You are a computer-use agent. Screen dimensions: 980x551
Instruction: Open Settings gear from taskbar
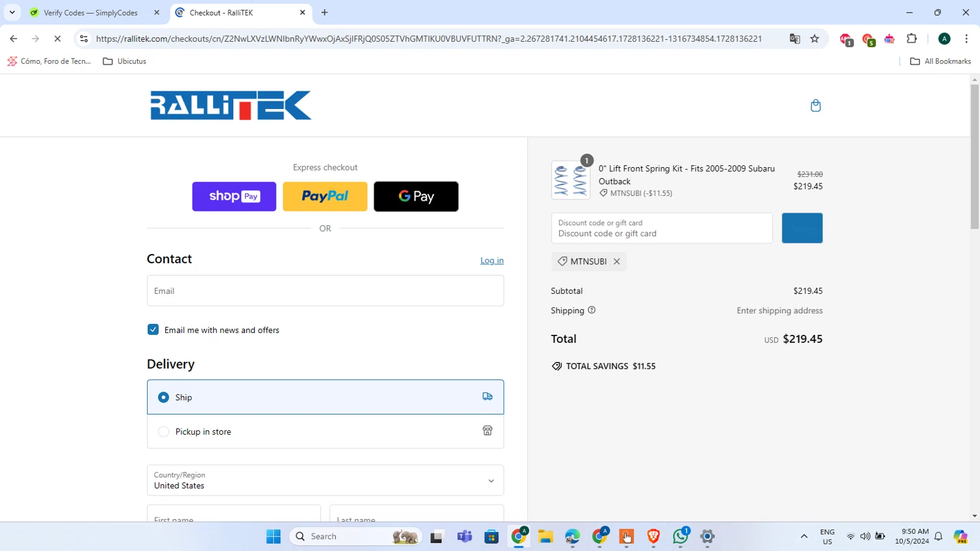click(x=708, y=537)
